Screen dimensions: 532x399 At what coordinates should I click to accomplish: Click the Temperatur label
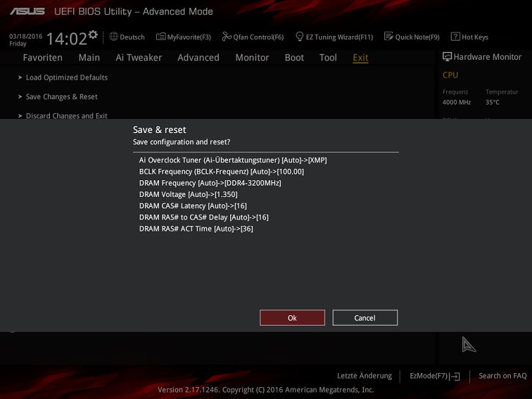tap(502, 92)
